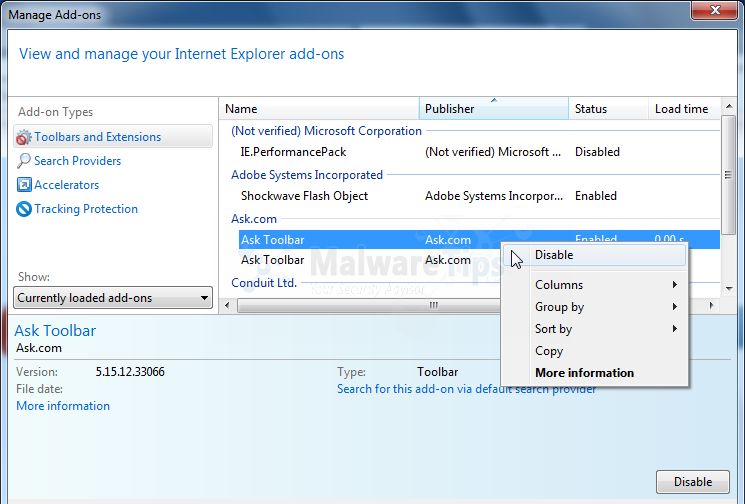Viewport: 745px width, 504px height.
Task: Open Toolbars and Extensions category
Action: point(113,137)
